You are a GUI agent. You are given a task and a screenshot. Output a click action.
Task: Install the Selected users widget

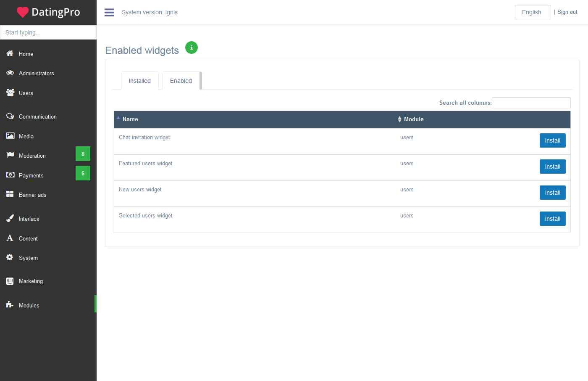tap(552, 219)
